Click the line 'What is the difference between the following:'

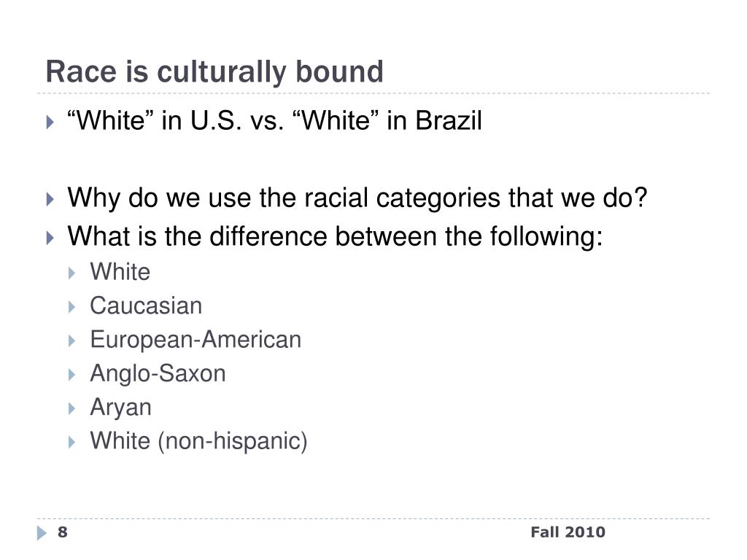click(x=335, y=236)
